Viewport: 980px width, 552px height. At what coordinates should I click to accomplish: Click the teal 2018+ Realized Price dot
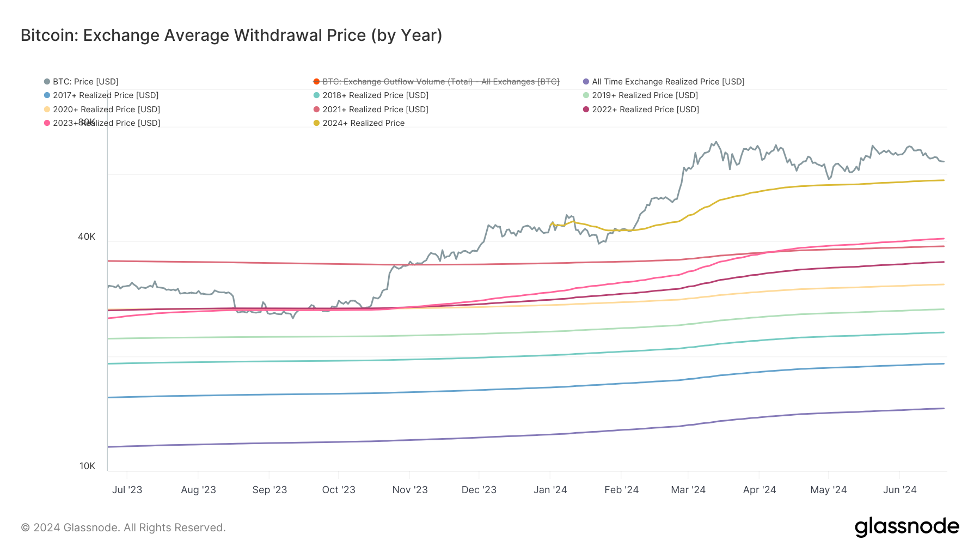tap(316, 95)
